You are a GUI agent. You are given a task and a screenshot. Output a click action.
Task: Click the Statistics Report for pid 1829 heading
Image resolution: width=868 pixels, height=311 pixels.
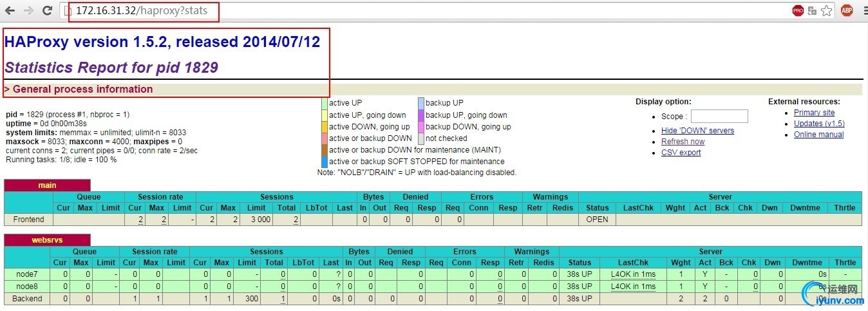111,67
